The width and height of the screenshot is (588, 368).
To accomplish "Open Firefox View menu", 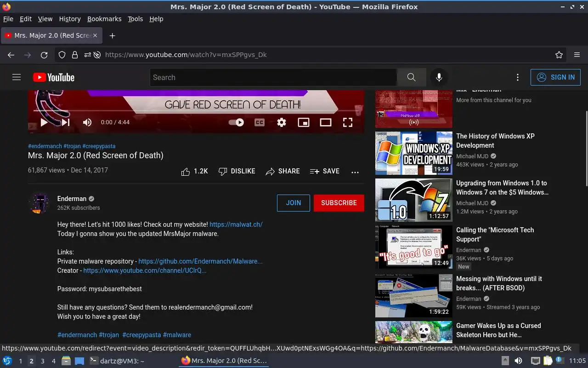I will tap(45, 19).
